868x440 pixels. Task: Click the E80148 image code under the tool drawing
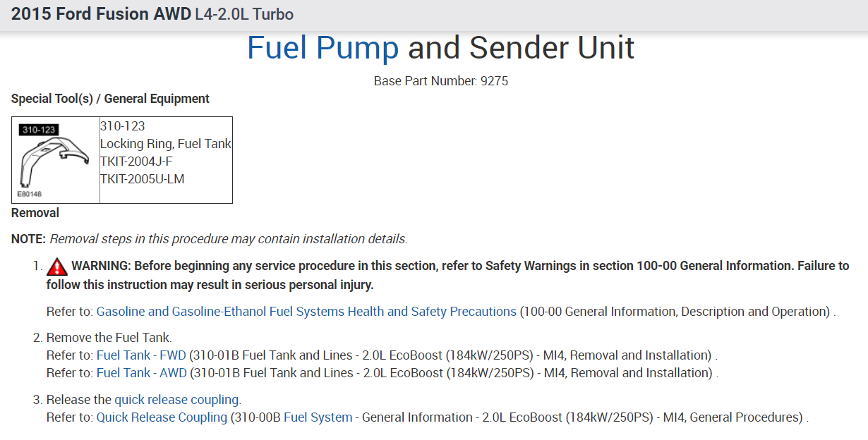pos(29,193)
